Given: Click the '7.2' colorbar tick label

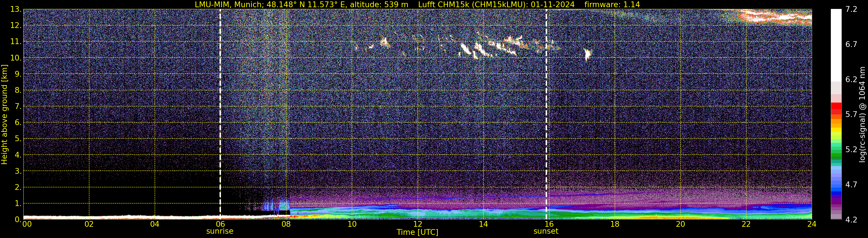Looking at the screenshot, I should point(851,10).
